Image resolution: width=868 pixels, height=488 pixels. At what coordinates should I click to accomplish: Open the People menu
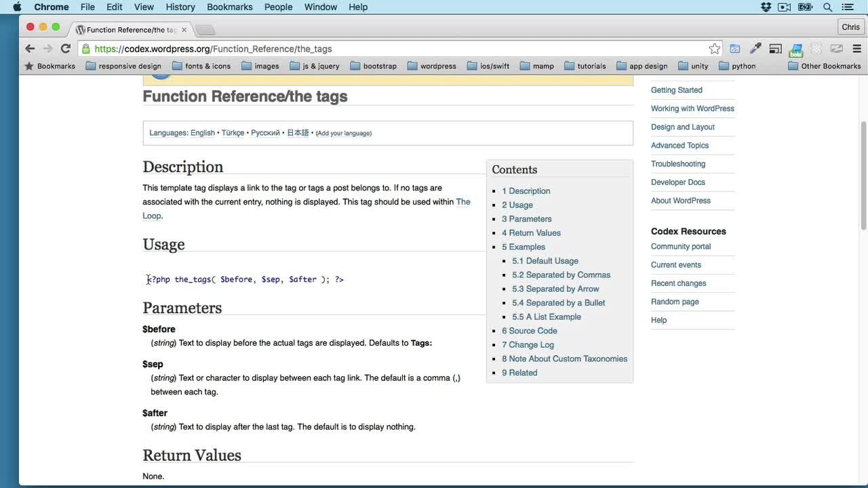(279, 7)
